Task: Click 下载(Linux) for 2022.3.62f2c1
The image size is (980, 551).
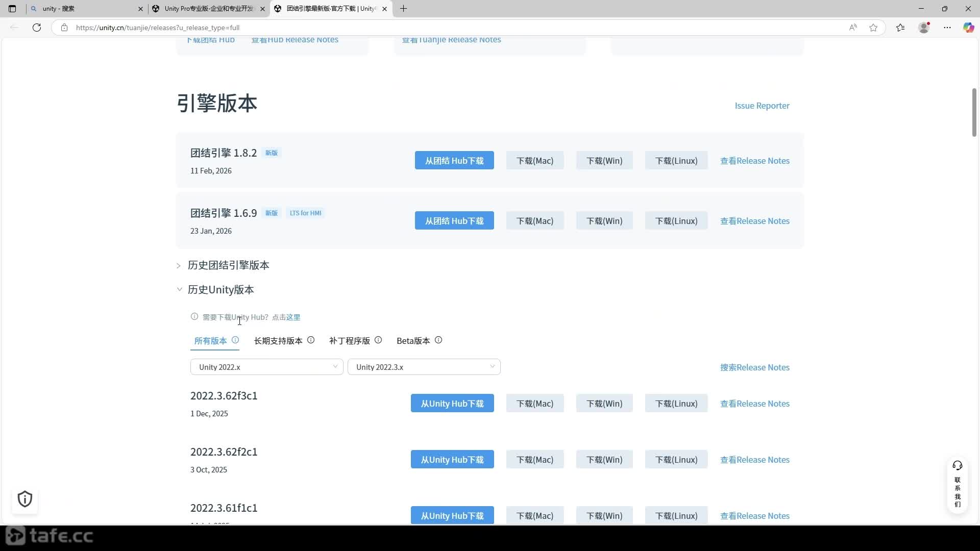Action: click(x=676, y=460)
